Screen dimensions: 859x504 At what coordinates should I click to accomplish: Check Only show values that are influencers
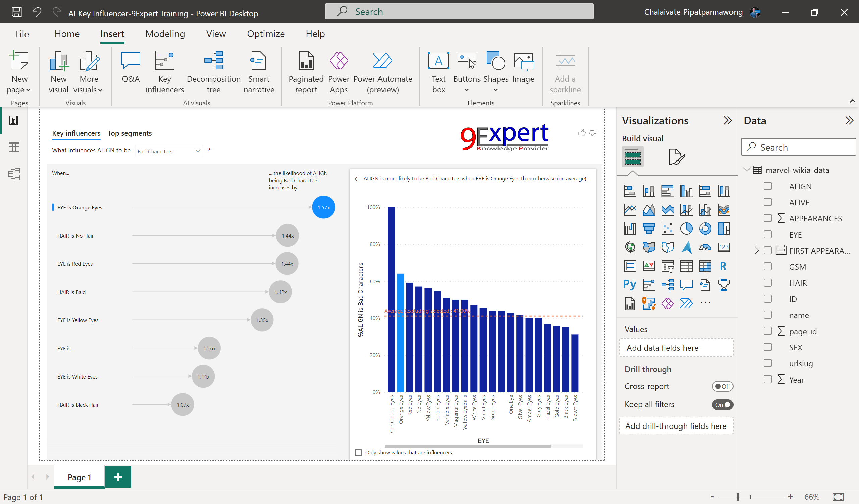pyautogui.click(x=358, y=453)
